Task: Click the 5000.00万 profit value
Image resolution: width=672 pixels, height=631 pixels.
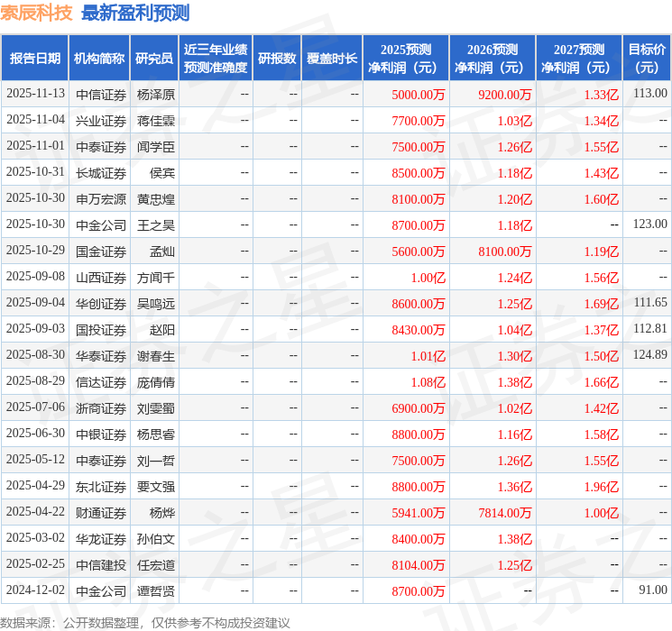Action: pyautogui.click(x=419, y=95)
